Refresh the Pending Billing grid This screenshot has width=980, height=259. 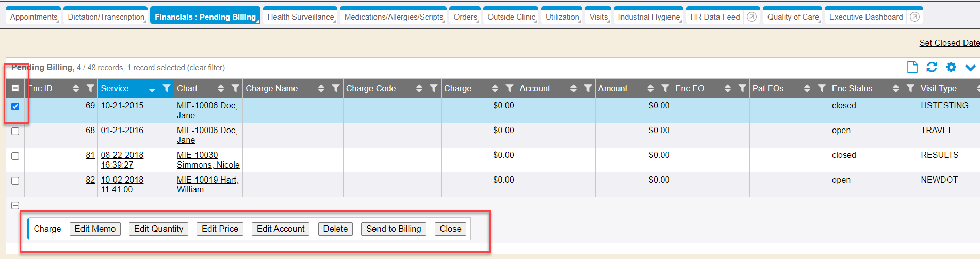[932, 67]
